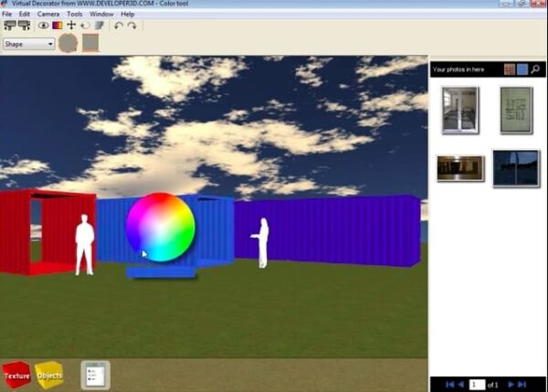Click the brick texture icon in photos header
548x392 pixels.
click(510, 69)
